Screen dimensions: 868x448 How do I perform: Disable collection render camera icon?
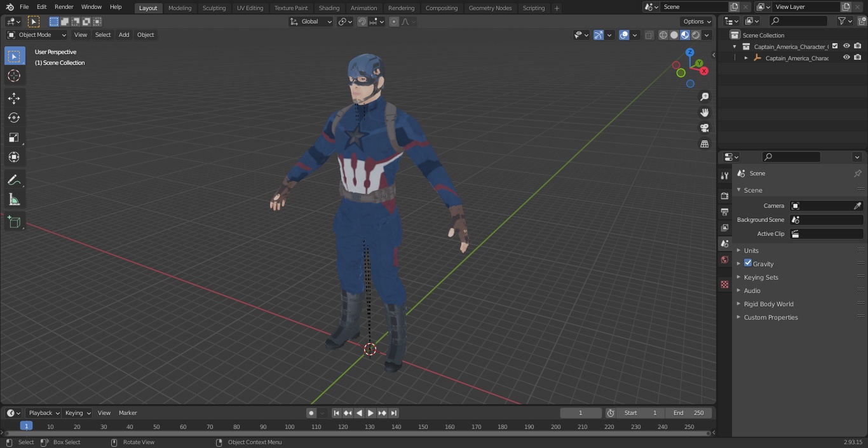click(x=858, y=46)
